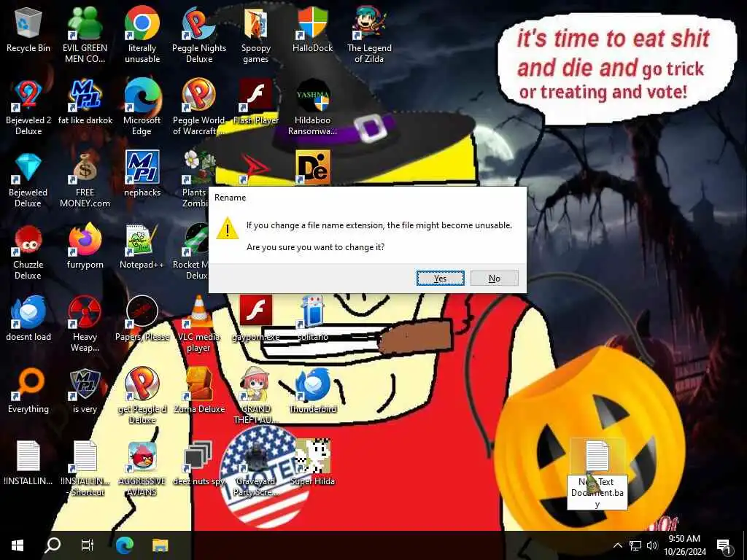Viewport: 747px width, 560px height.
Task: Select the red arrow shortcut behind dialog
Action: (256, 168)
